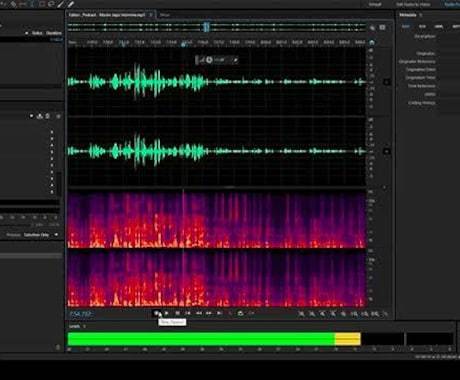Open the Process Selection Only dropdown
The width and height of the screenshot is (460, 380).
pyautogui.click(x=40, y=235)
